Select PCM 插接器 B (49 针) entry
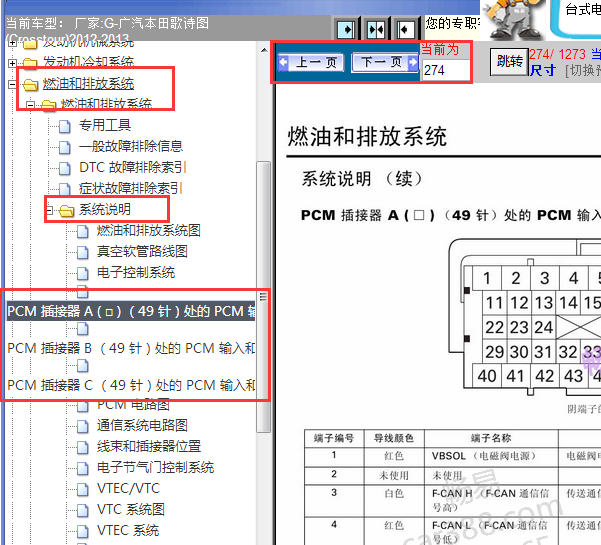This screenshot has height=545, width=601. click(x=131, y=348)
